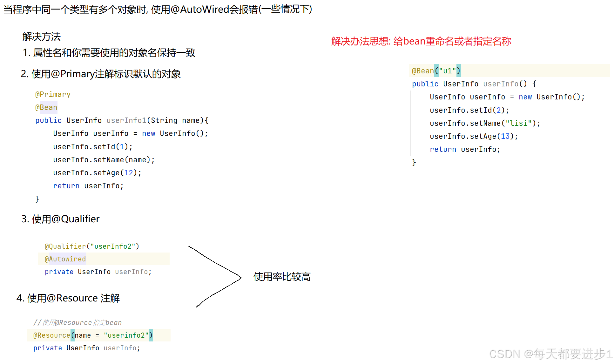The width and height of the screenshot is (614, 364).
Task: Click the top title line about @AutoWired
Action: (158, 9)
